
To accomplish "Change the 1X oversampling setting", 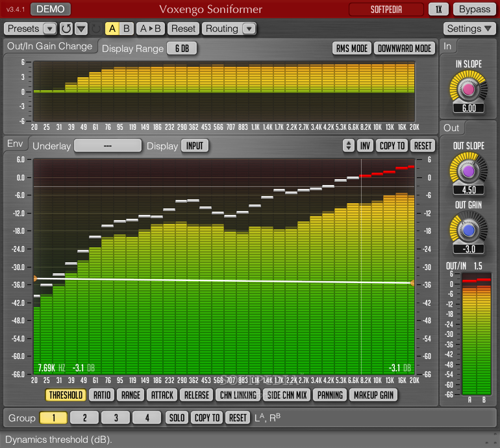I will point(439,9).
